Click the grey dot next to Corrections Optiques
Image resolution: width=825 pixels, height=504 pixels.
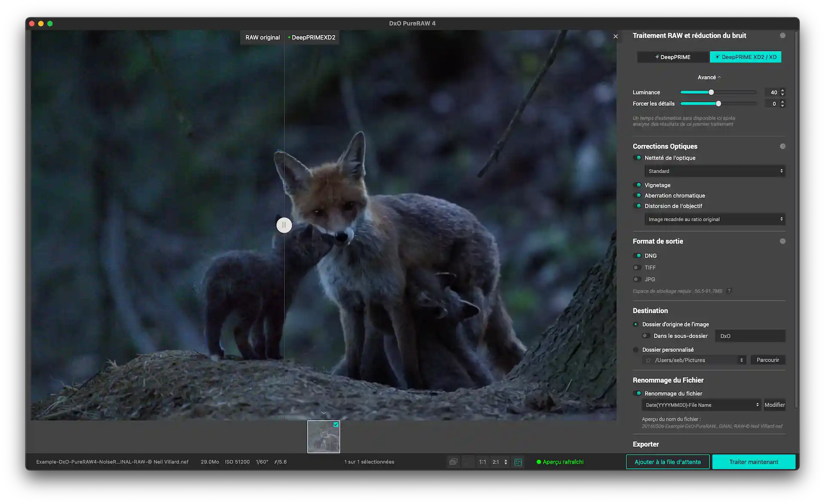click(782, 146)
